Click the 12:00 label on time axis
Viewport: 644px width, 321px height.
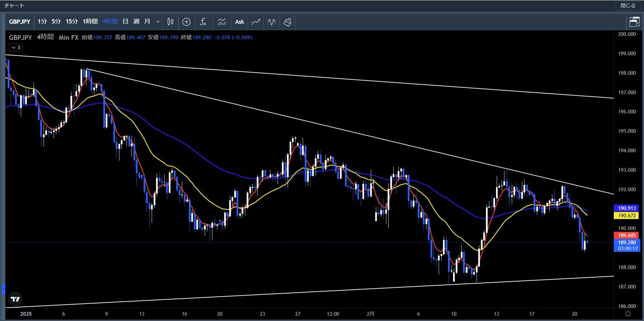333,314
